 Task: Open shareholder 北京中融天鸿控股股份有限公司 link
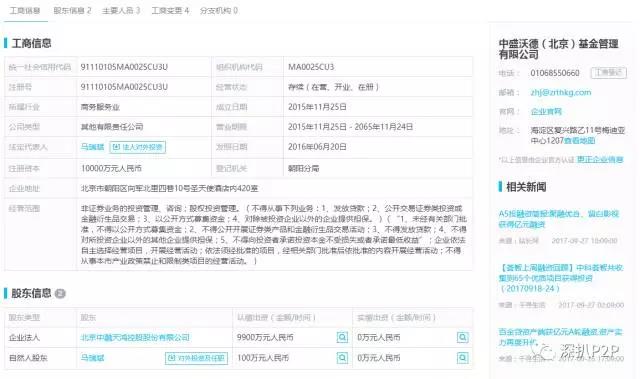click(135, 337)
